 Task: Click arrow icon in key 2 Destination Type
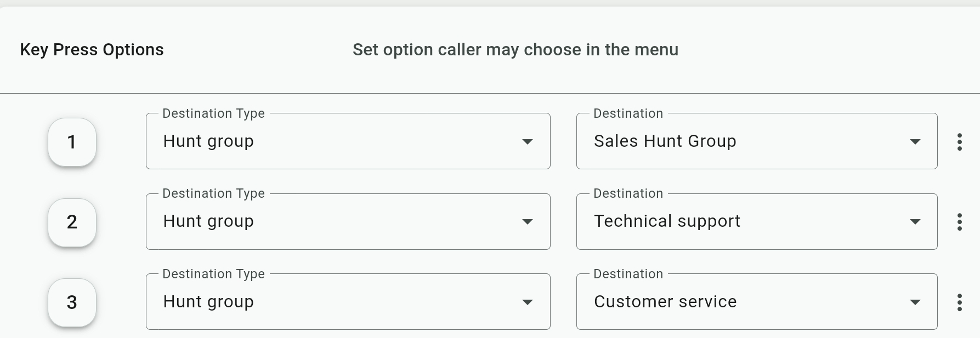click(527, 222)
